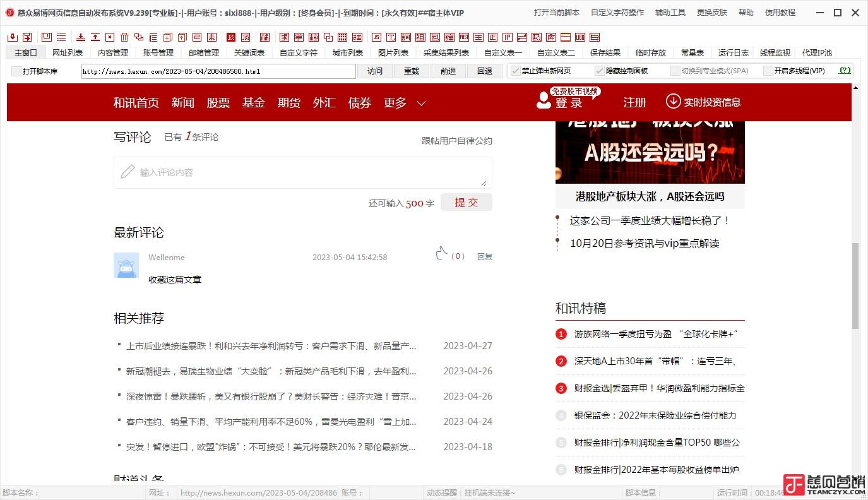Click the 库 character toolbar icon
Screen dimensions: 868x500
pos(551,37)
